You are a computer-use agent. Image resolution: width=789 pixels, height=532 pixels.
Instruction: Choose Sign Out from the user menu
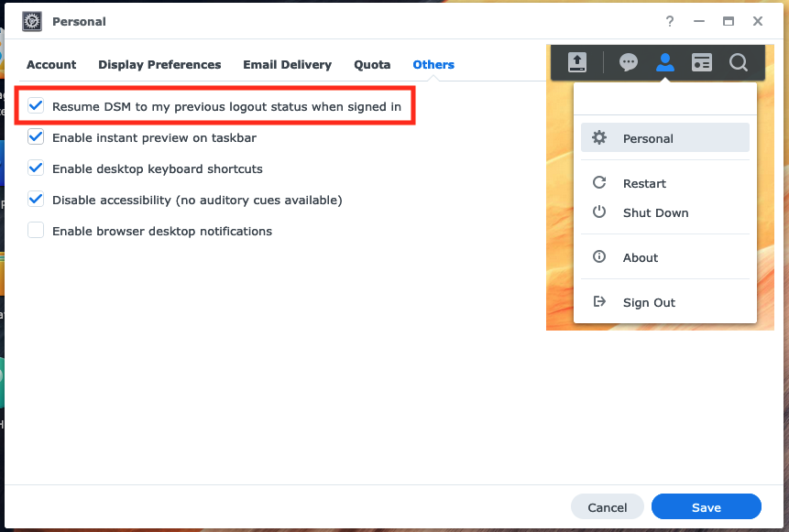[649, 303]
